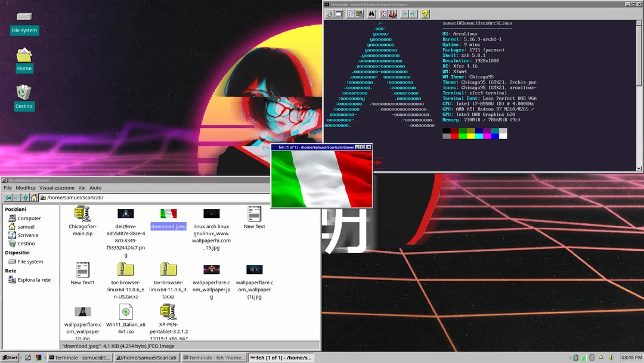Click the copy icon in the terminal toolbar
Image resolution: width=644 pixels, height=363 pixels.
(351, 14)
